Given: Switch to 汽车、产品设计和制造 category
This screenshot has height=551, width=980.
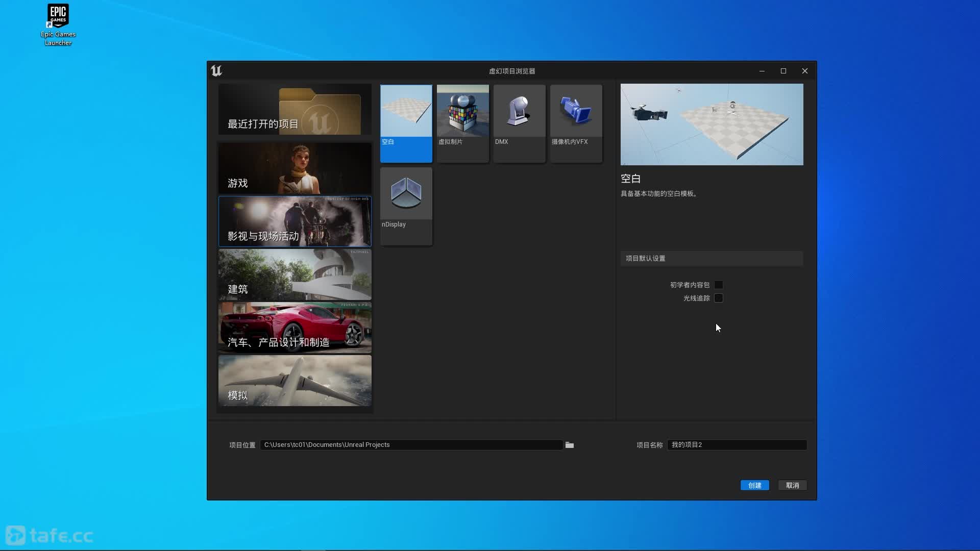Looking at the screenshot, I should 295,328.
